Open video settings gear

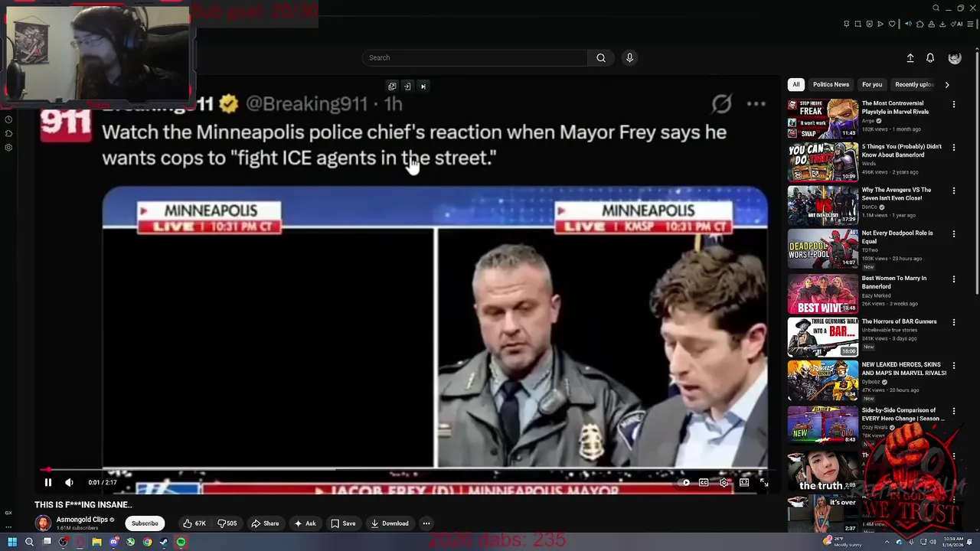click(x=724, y=482)
